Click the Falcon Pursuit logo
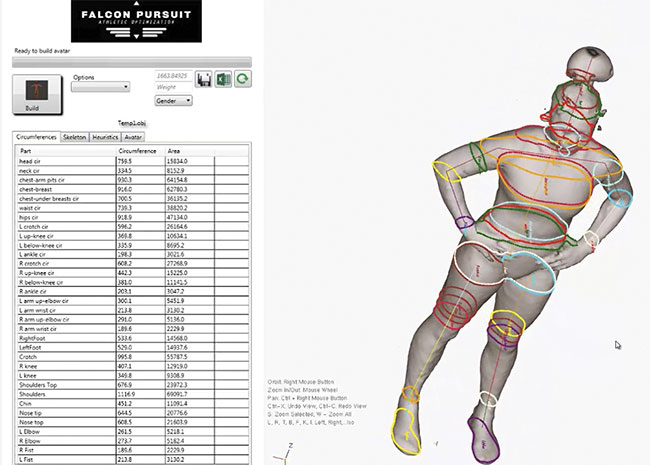 135,21
